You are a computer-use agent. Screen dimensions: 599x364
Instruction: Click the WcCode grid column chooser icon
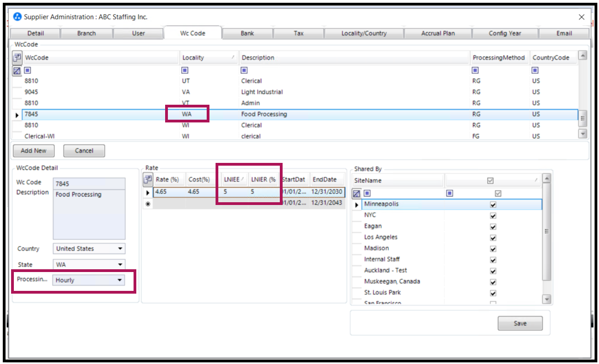(17, 58)
